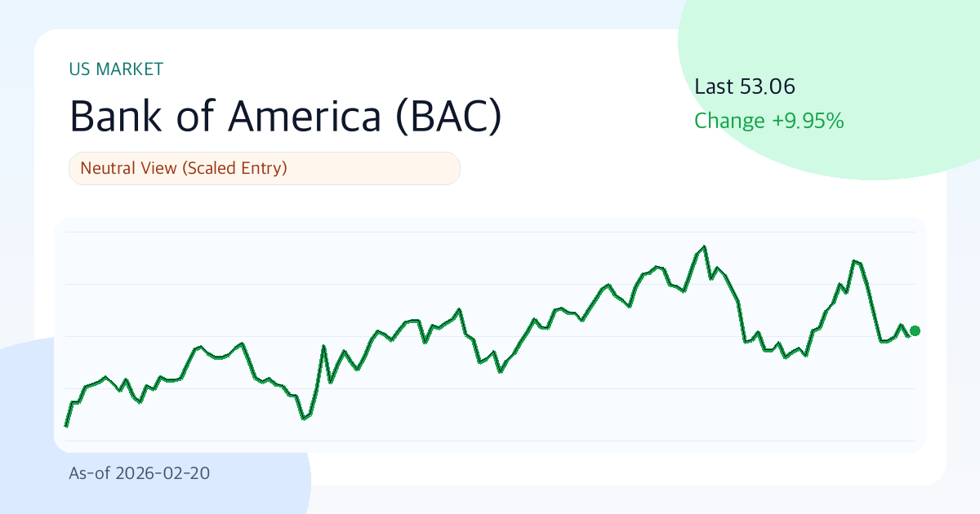This screenshot has width=980, height=514.
Task: Click the starting point of the price line
Action: click(66, 426)
